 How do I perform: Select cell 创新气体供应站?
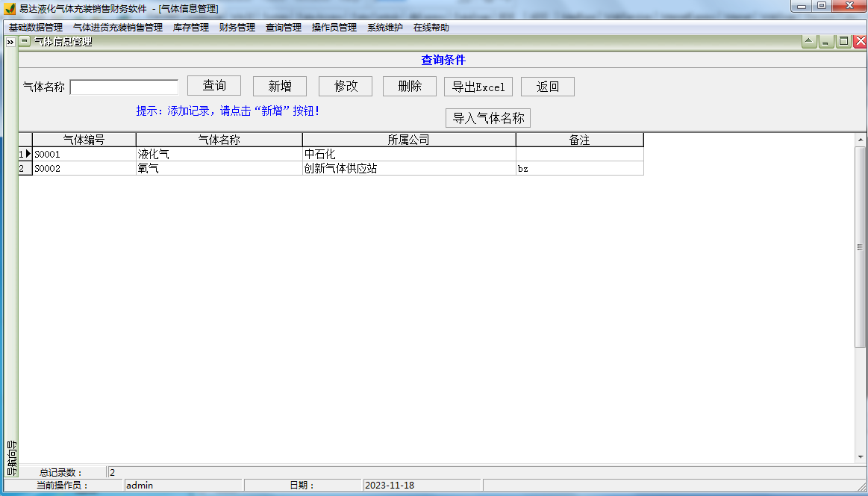(409, 169)
